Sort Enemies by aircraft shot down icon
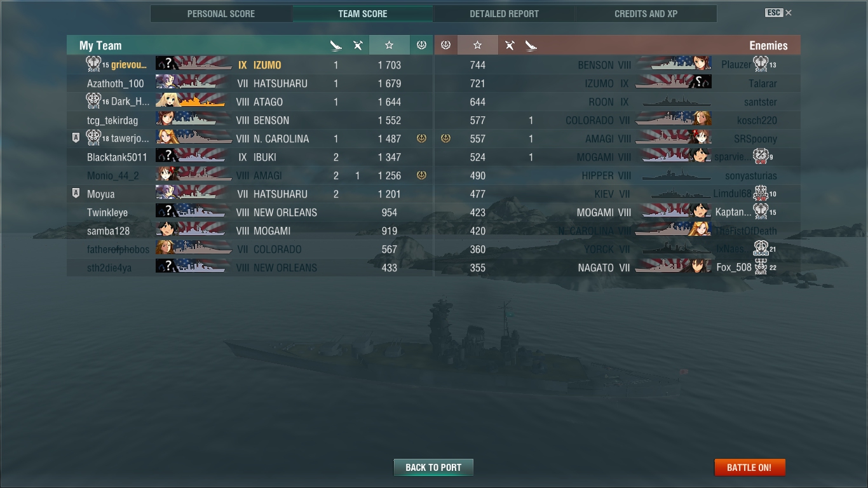The image size is (868, 488). coord(510,45)
